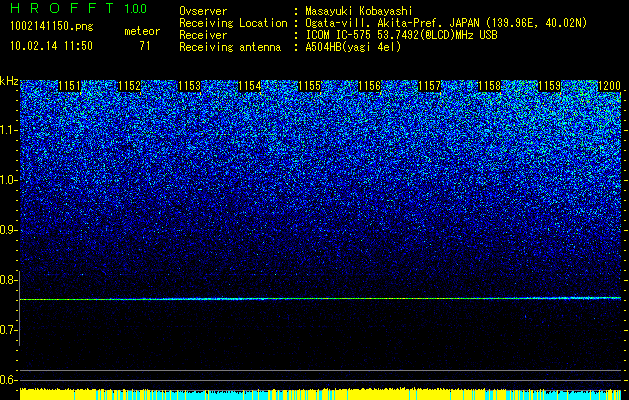The width and height of the screenshot is (629, 400).
Task: Click the 0.9 frequency axis label
Action: coord(9,230)
